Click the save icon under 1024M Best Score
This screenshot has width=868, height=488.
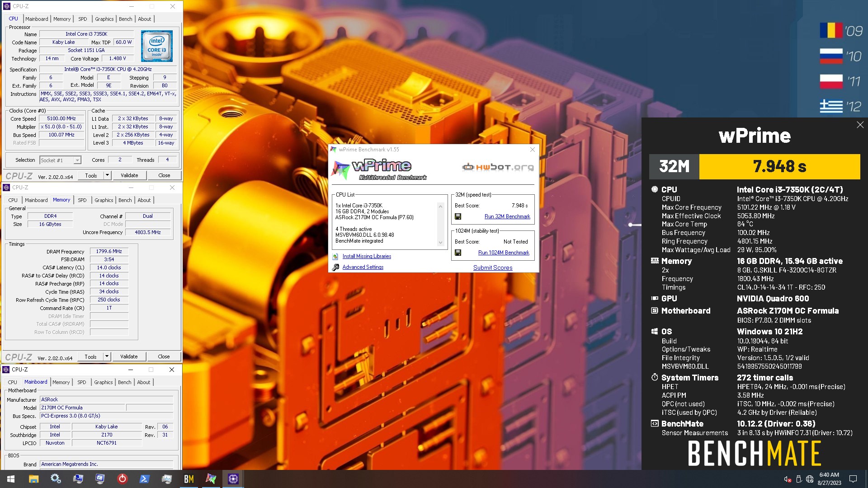458,253
